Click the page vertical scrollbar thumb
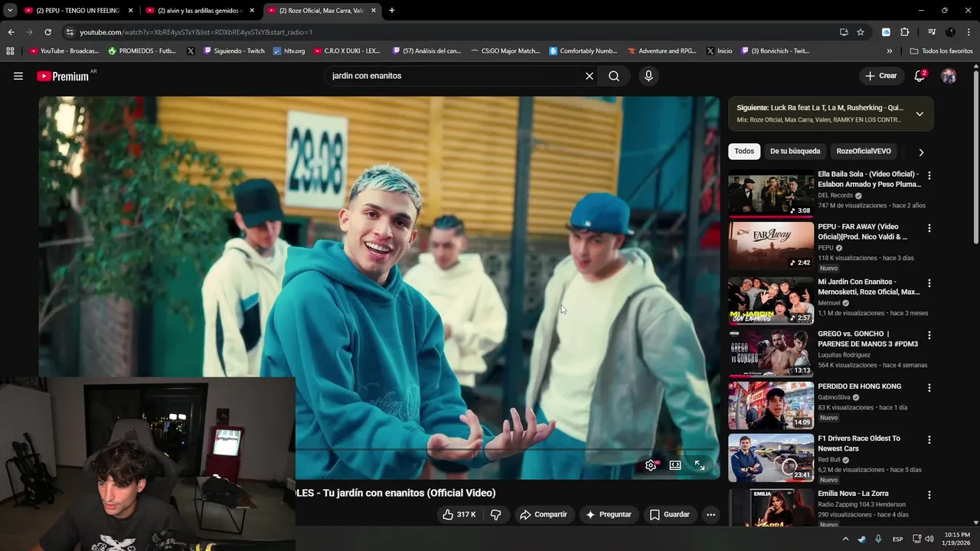 click(975, 158)
